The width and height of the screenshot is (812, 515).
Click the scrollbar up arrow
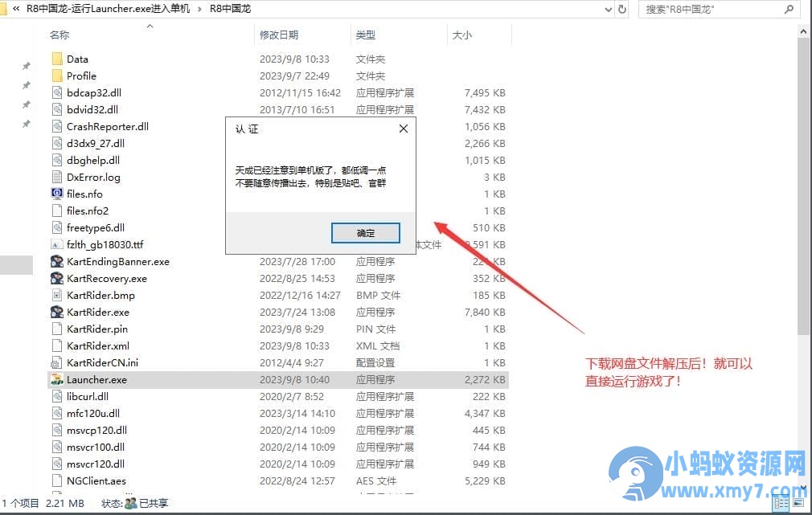(x=803, y=32)
